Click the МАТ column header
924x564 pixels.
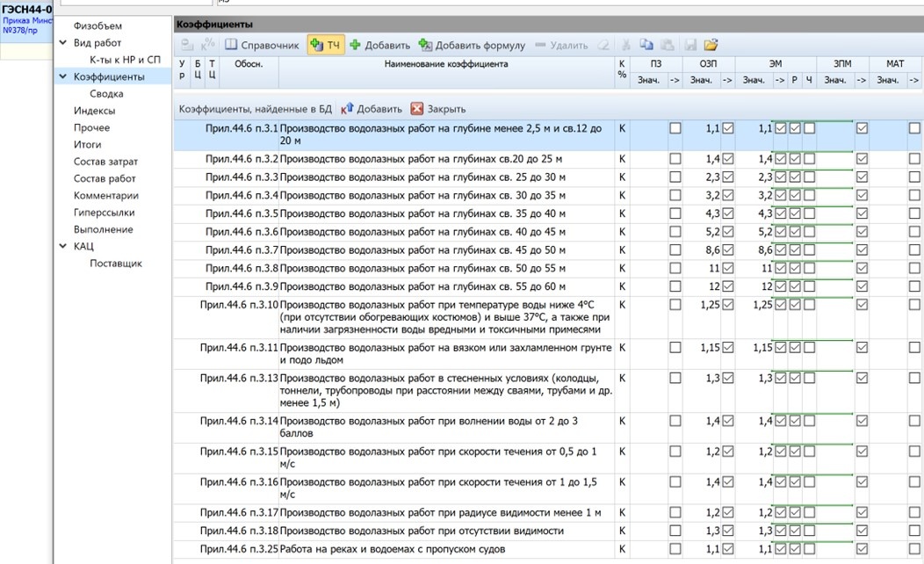point(894,63)
